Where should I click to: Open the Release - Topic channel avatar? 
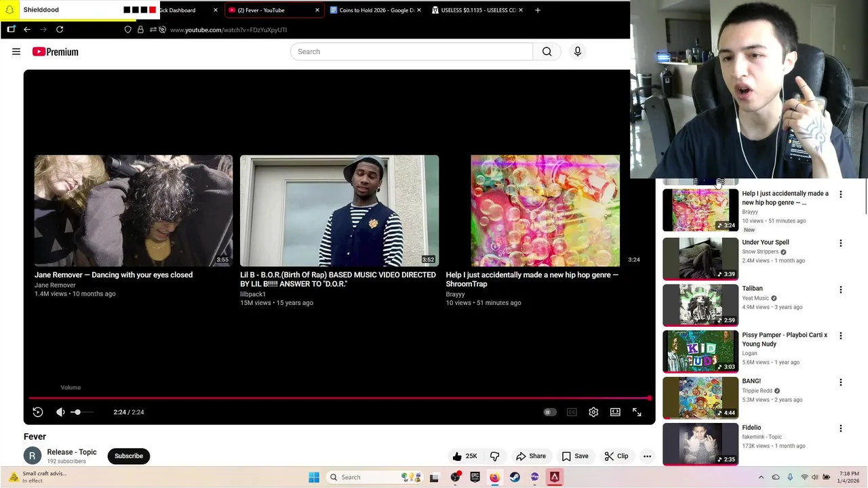tap(32, 456)
